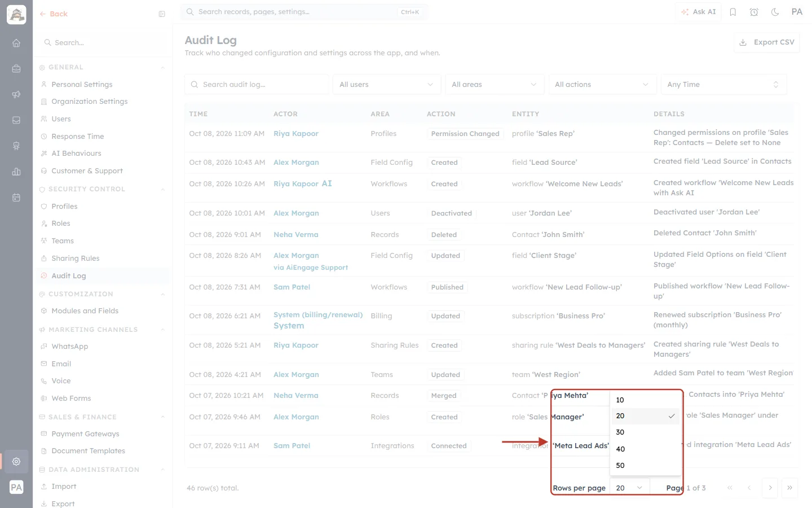The height and width of the screenshot is (508, 812).
Task: Collapse the SECURITY CONTROL section
Action: (163, 190)
